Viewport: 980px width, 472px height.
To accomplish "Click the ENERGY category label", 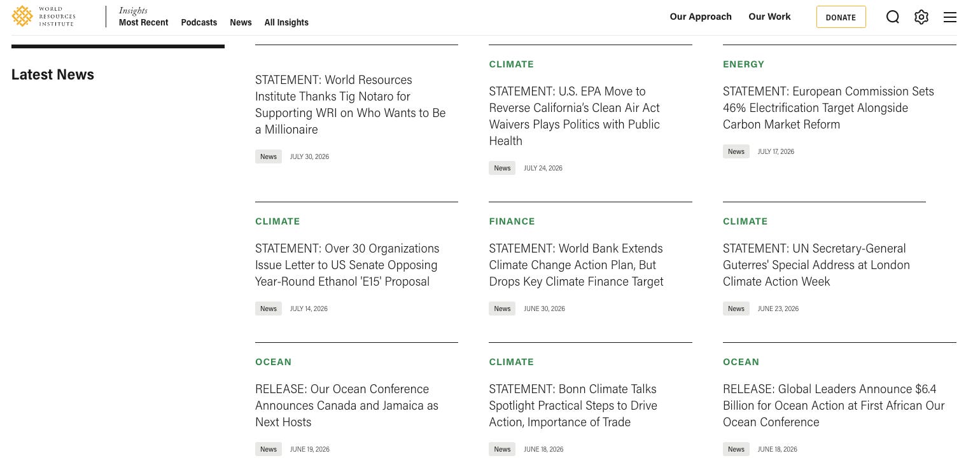I will pyautogui.click(x=743, y=64).
